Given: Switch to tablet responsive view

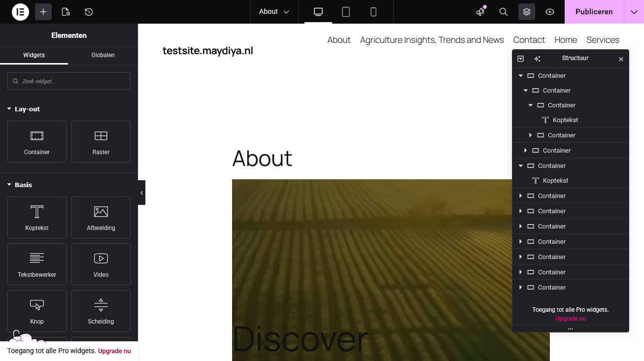Looking at the screenshot, I should (346, 12).
